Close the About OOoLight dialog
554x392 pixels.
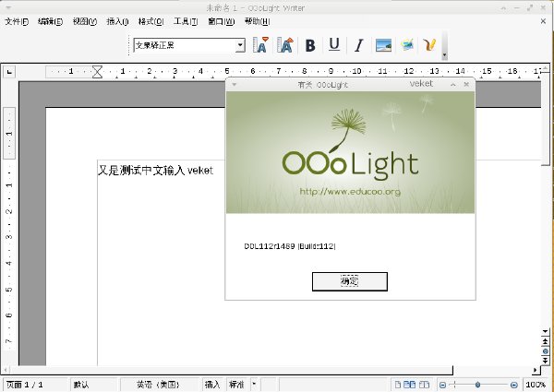click(466, 84)
